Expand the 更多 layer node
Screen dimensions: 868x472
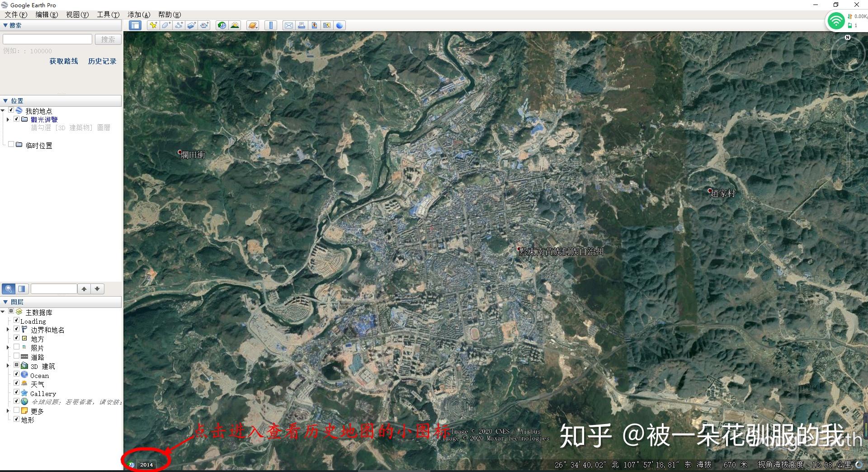8,411
